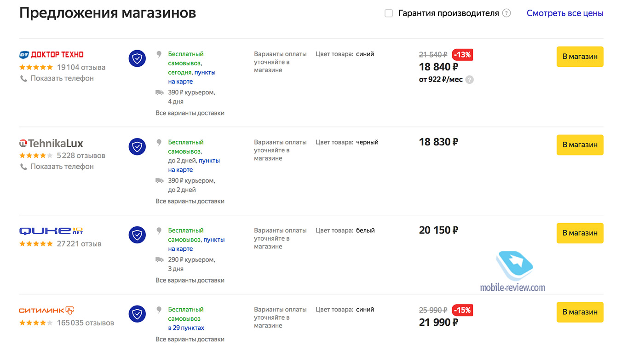Click the star rating of TehnikaLux

point(36,156)
